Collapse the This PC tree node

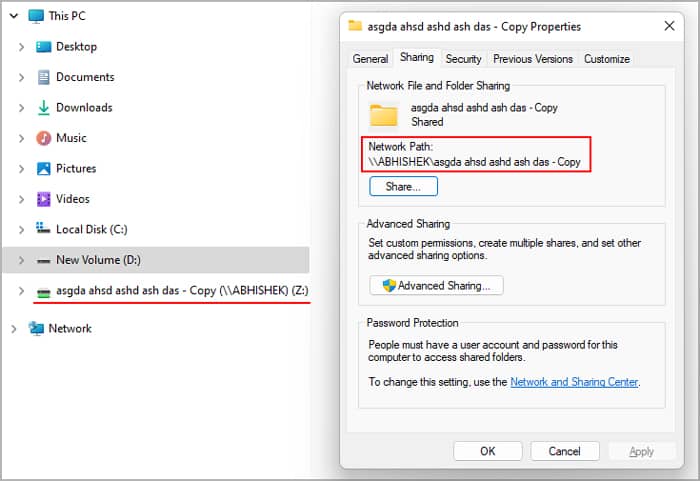point(14,16)
